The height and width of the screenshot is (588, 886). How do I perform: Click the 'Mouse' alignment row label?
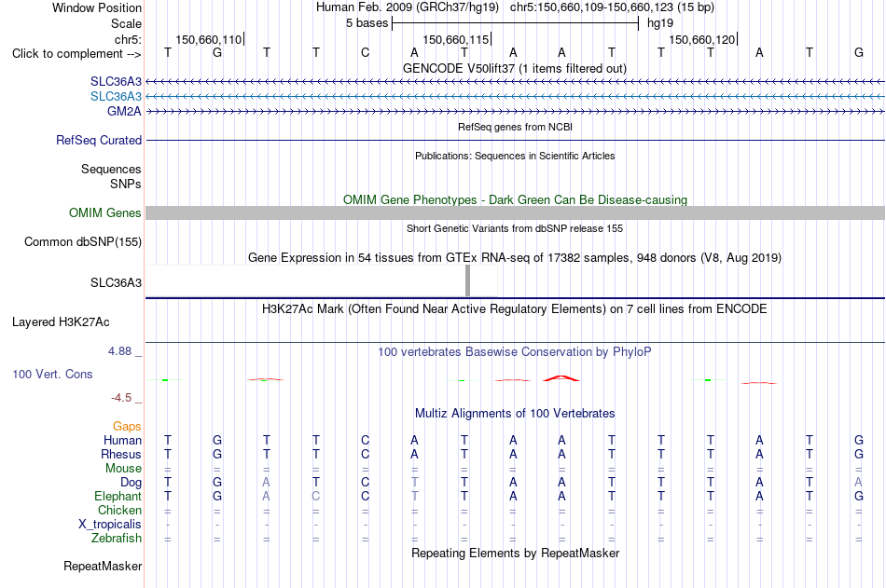[123, 468]
